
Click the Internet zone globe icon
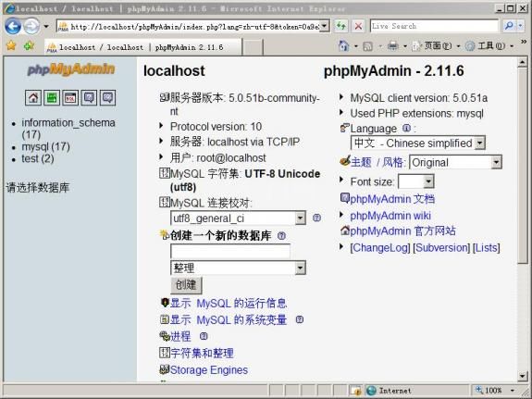tap(372, 391)
